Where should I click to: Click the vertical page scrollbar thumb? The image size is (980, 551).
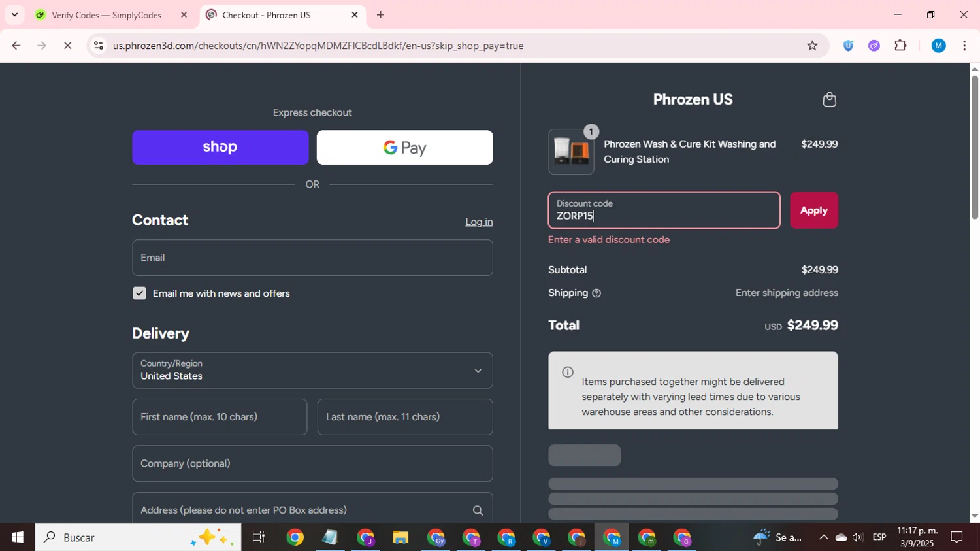pyautogui.click(x=975, y=147)
